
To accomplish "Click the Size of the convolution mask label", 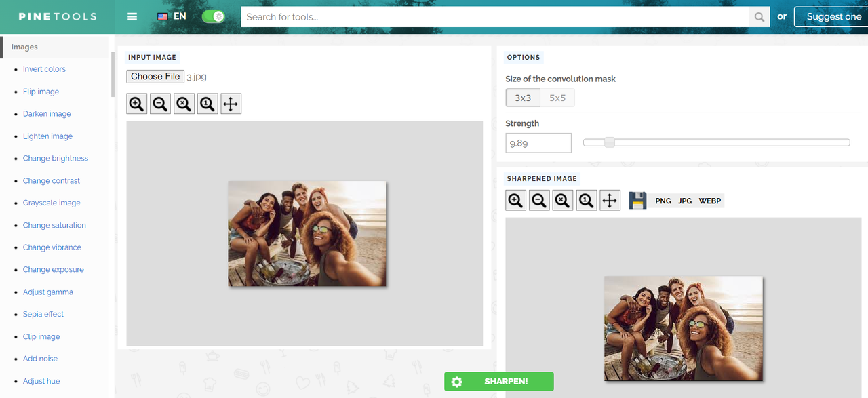I will click(x=561, y=79).
